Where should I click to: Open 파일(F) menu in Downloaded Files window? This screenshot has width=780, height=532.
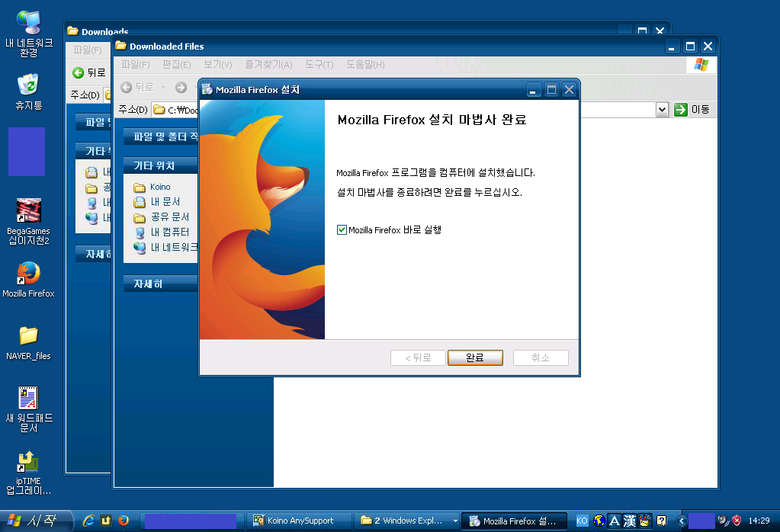coord(135,65)
